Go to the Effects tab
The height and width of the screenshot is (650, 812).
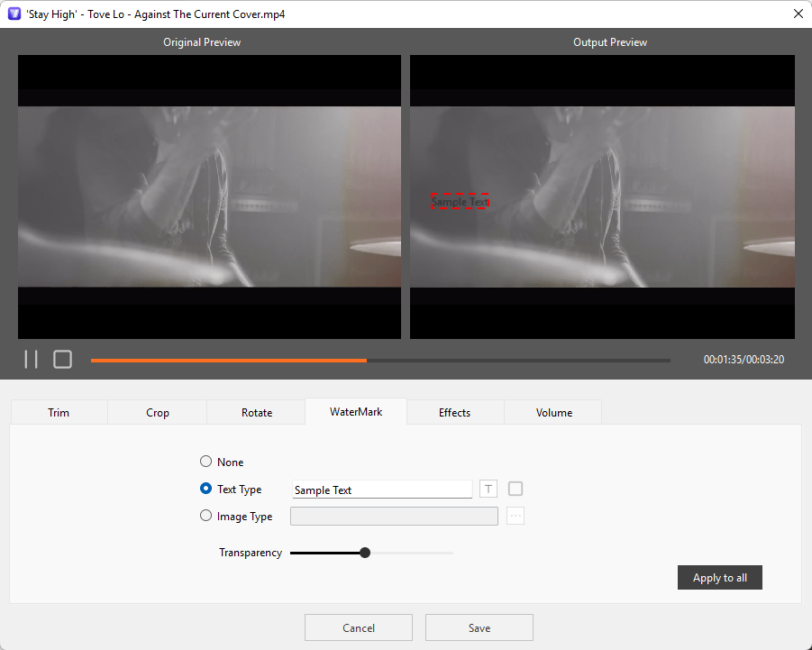pyautogui.click(x=455, y=412)
